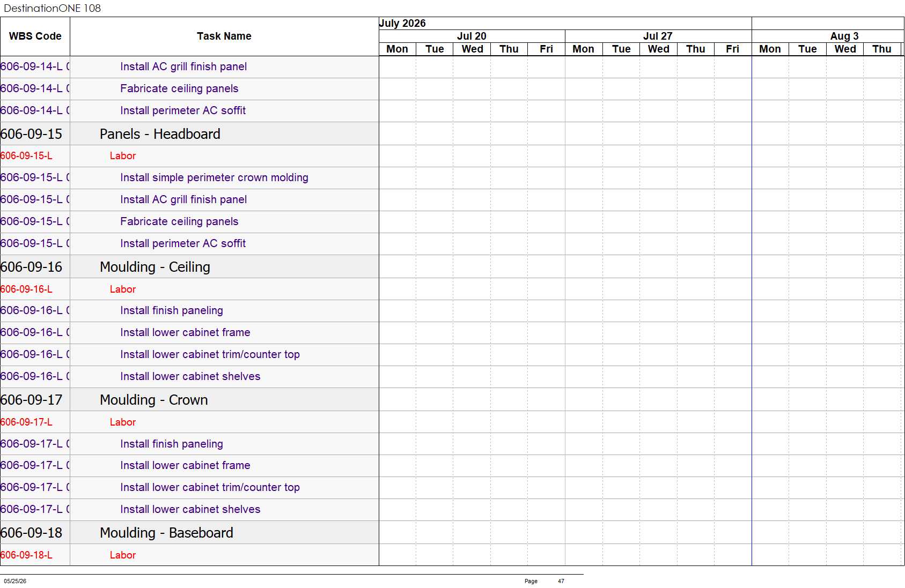Click the Fri column under Jul 27
Screen dimensions: 905x588
click(733, 49)
